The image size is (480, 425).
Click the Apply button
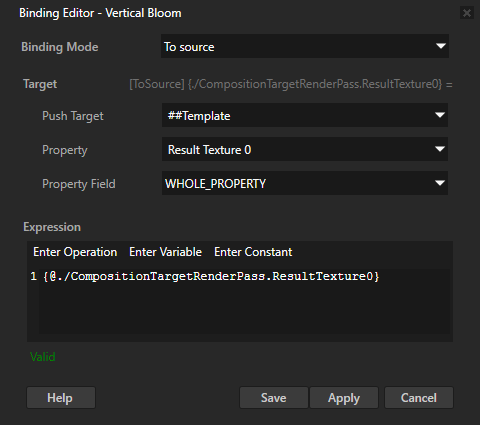pyautogui.click(x=344, y=398)
